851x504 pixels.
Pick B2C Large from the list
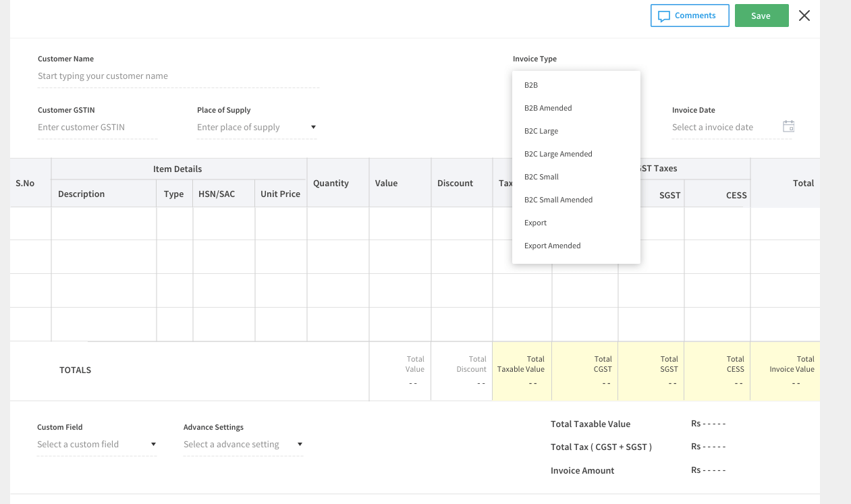541,130
